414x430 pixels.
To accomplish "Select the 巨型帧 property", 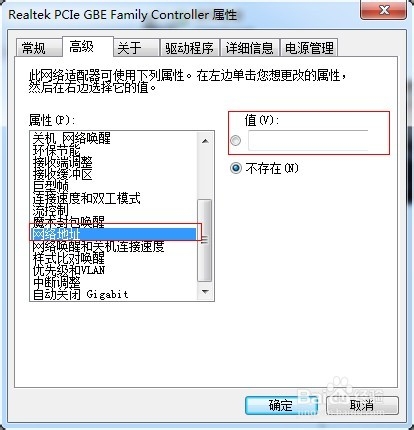I will 113,186.
